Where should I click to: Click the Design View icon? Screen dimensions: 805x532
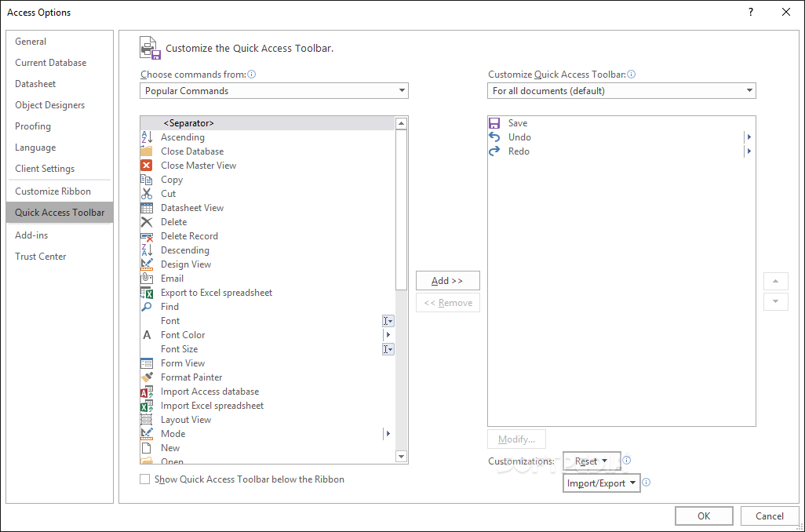coord(147,264)
